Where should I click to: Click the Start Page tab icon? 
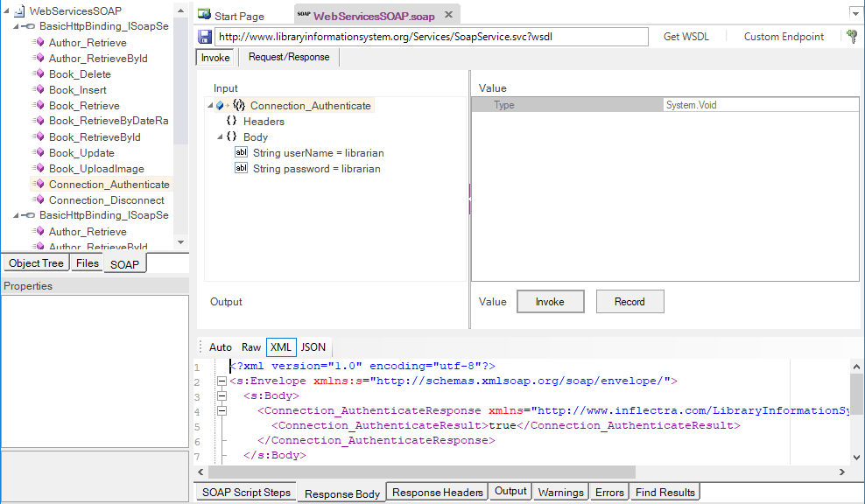click(202, 15)
